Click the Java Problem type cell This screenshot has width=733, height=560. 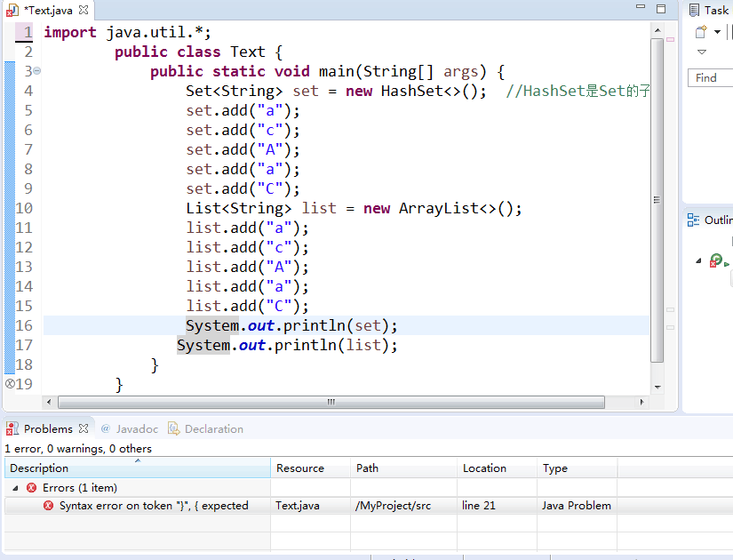point(577,506)
